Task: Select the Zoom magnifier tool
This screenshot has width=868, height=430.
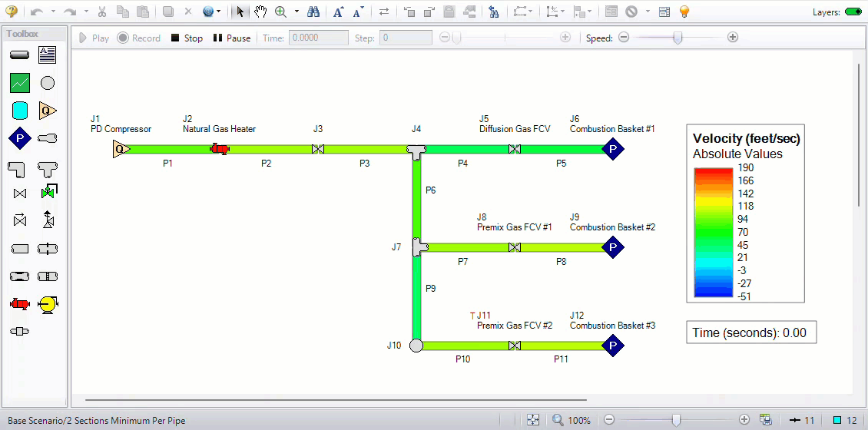Action: pyautogui.click(x=280, y=11)
